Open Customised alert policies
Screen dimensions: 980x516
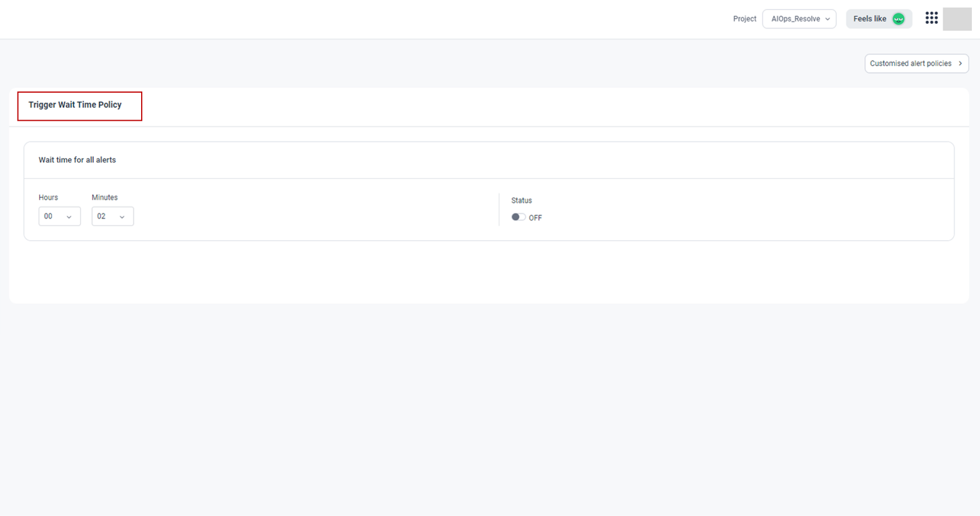[911, 64]
